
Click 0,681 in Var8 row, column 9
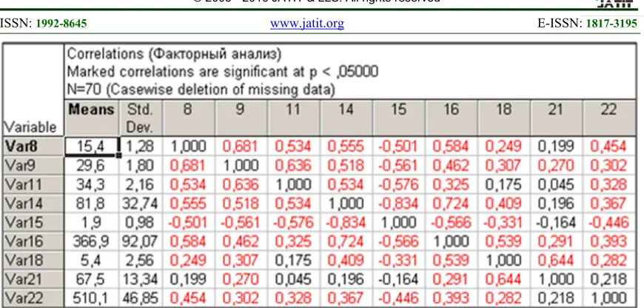pos(241,147)
